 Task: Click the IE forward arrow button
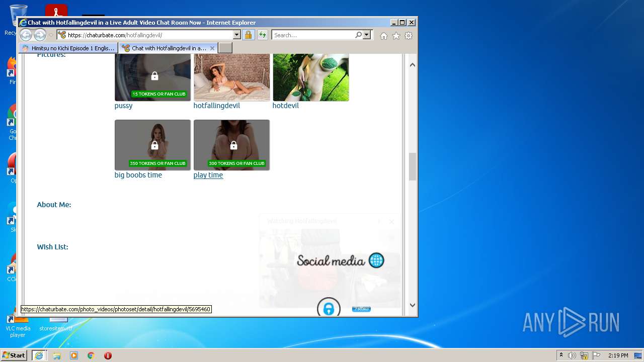click(x=40, y=35)
